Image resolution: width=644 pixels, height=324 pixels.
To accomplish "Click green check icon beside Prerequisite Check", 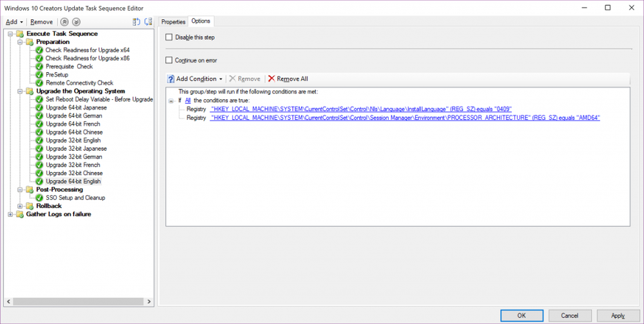I will [39, 66].
